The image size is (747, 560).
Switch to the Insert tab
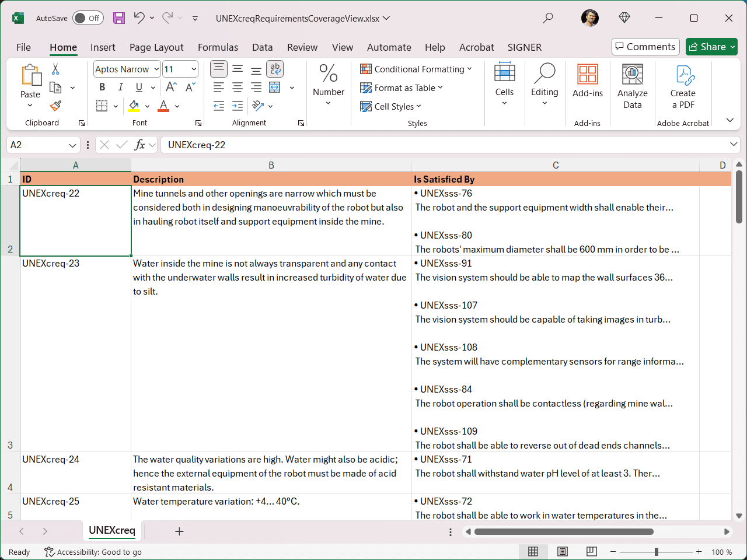click(103, 47)
